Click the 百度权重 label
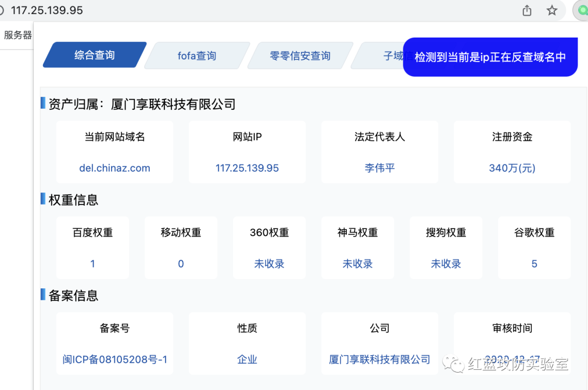Image resolution: width=588 pixels, height=390 pixels. [93, 233]
